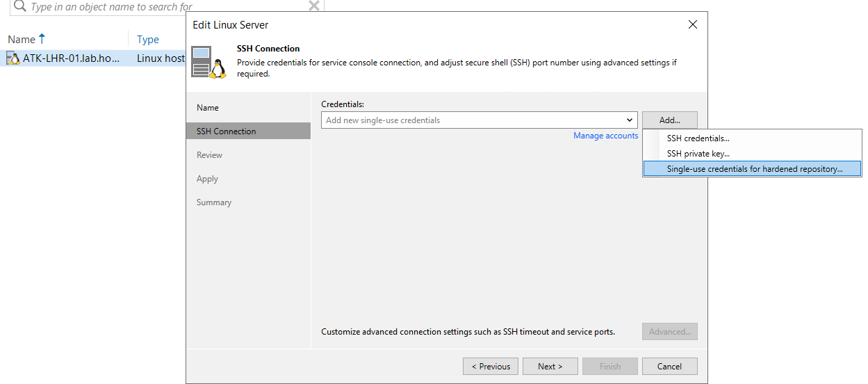868x384 pixels.
Task: Pick Single-use credentials for hardened repository
Action: tap(754, 169)
